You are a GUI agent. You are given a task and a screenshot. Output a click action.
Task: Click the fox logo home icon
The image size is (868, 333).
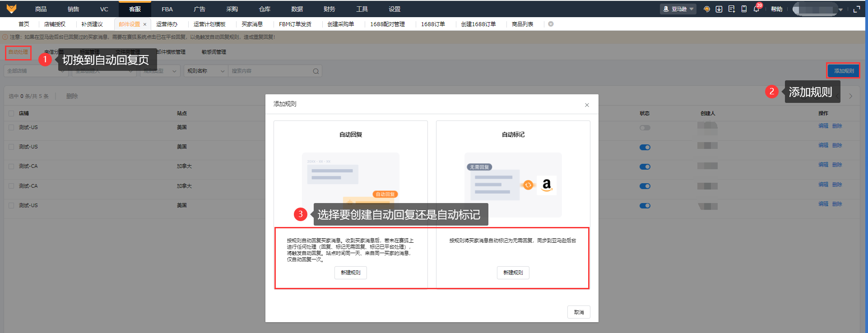[12, 9]
